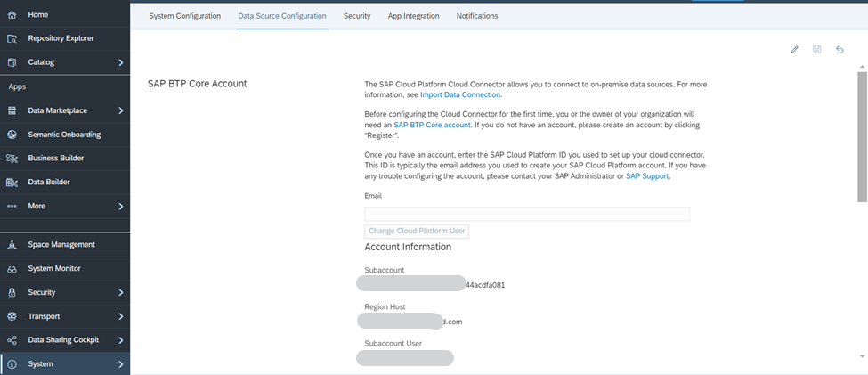Click the Data Builder icon
The image size is (868, 375).
coord(12,183)
